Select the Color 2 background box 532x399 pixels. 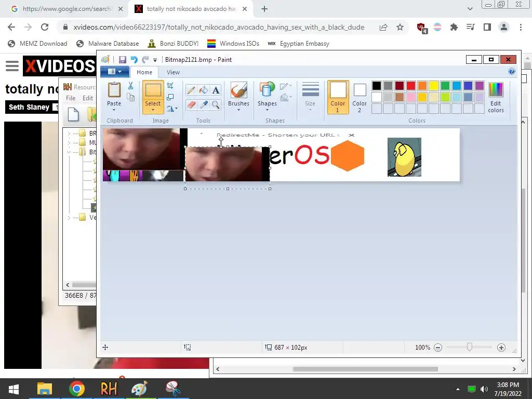click(x=360, y=97)
